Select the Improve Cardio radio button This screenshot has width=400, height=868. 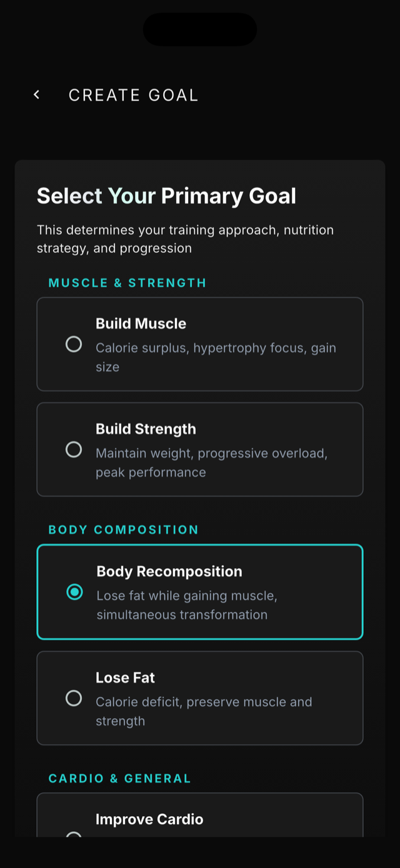(x=74, y=834)
